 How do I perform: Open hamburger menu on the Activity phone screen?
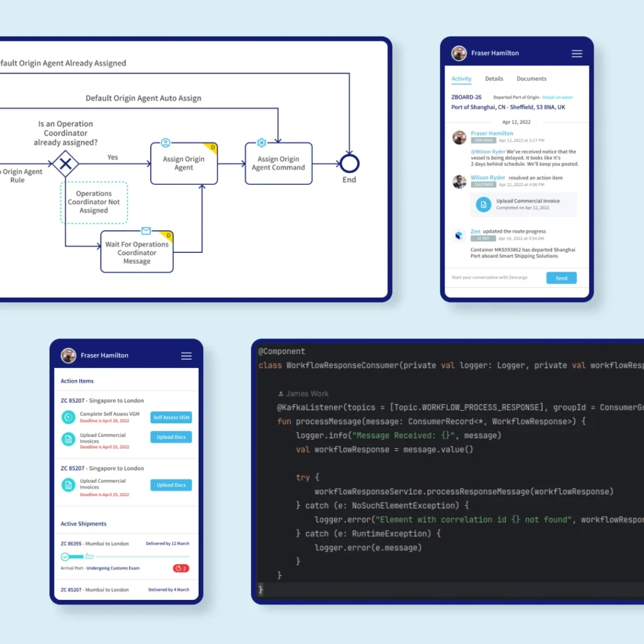(577, 53)
